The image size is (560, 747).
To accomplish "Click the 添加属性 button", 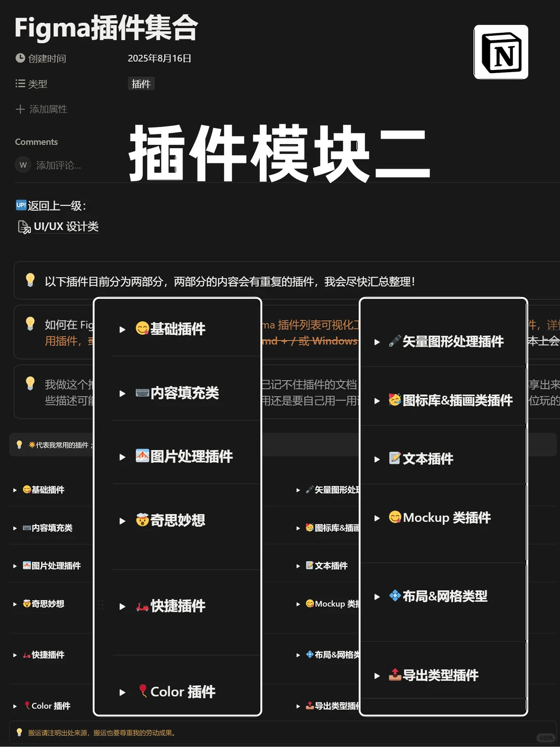I will pos(41,109).
